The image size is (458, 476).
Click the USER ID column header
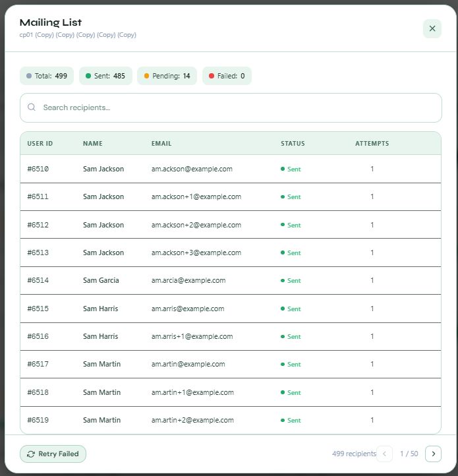[40, 143]
